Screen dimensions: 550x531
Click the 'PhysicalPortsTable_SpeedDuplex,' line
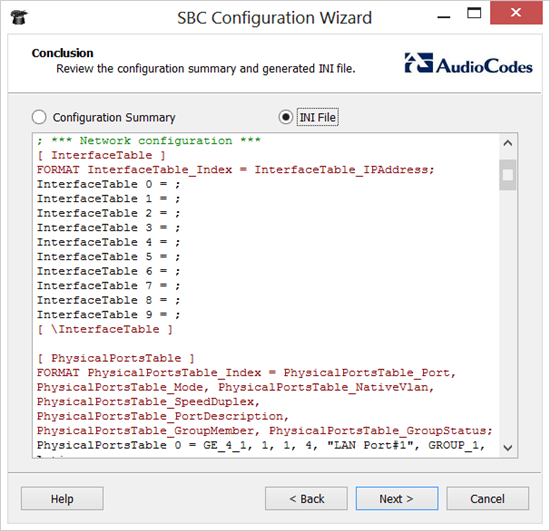pyautogui.click(x=148, y=402)
